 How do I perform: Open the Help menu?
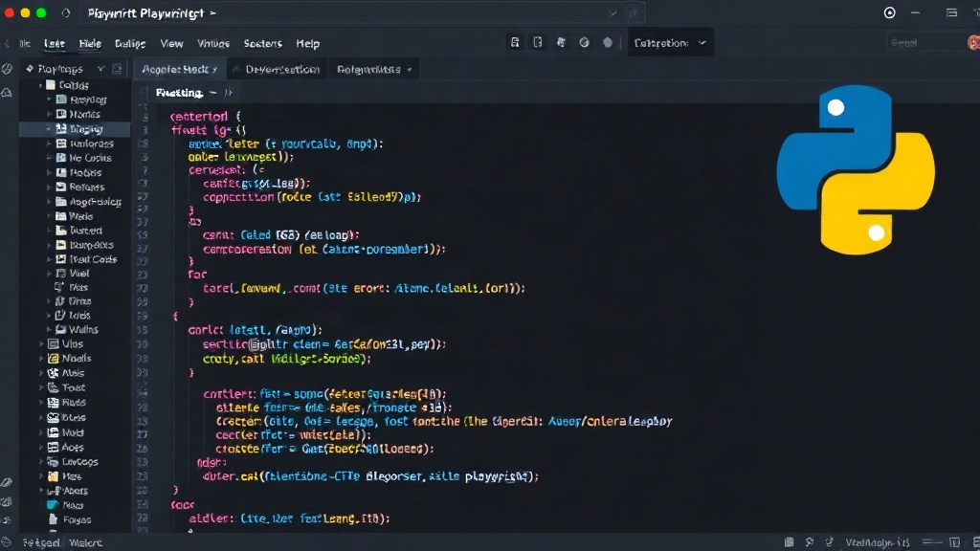pos(307,43)
